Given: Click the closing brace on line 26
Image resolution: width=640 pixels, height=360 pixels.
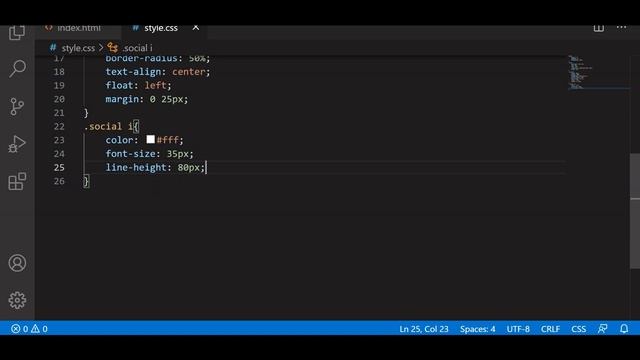Looking at the screenshot, I should pyautogui.click(x=86, y=181).
